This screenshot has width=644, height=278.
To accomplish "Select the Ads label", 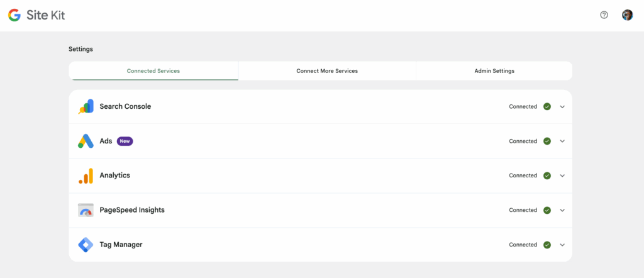I will [x=106, y=141].
